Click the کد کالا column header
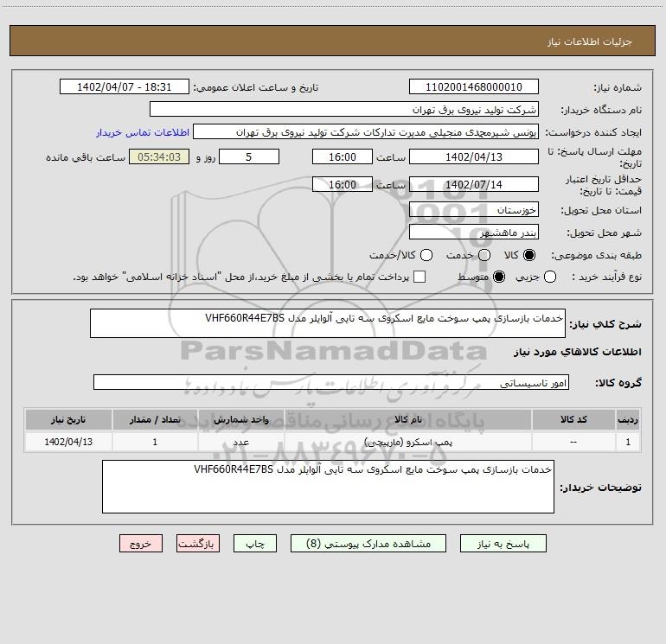This screenshot has height=644, width=666. 573,419
